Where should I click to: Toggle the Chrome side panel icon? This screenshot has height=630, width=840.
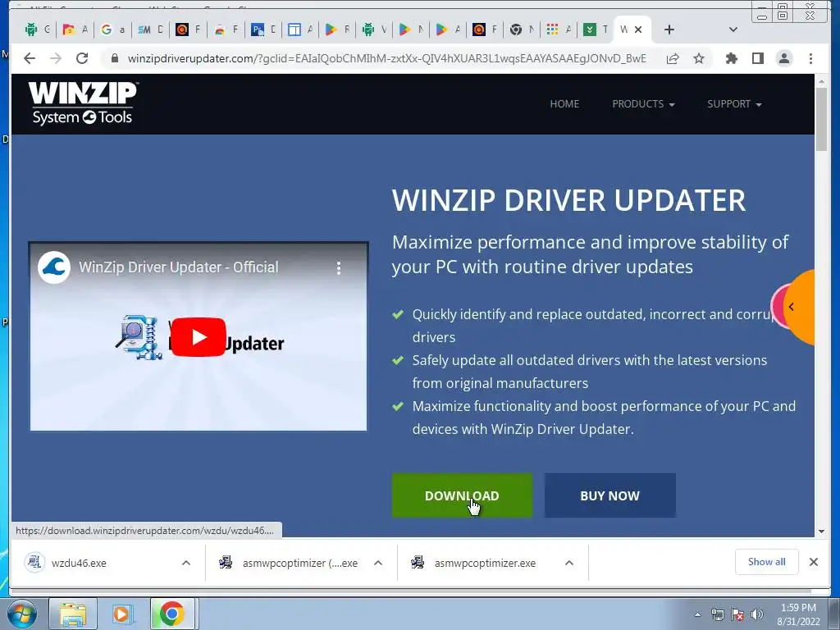[x=757, y=58]
